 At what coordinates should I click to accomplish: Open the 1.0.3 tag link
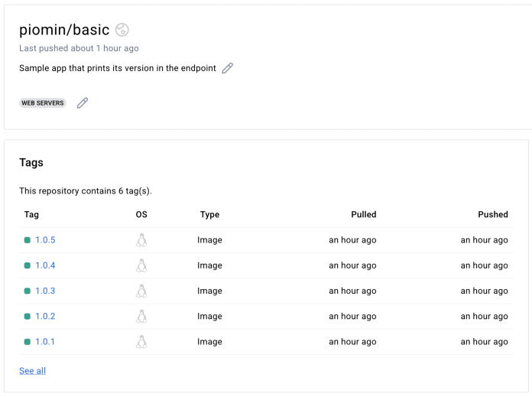[45, 291]
